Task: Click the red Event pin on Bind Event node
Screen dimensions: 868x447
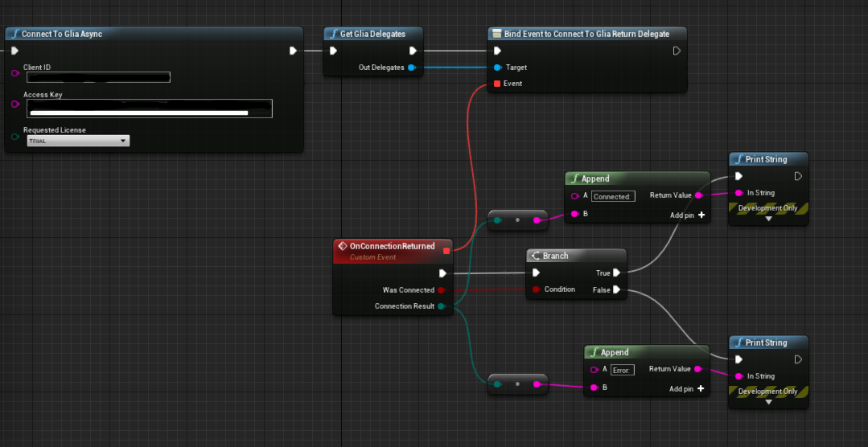Action: tap(497, 84)
